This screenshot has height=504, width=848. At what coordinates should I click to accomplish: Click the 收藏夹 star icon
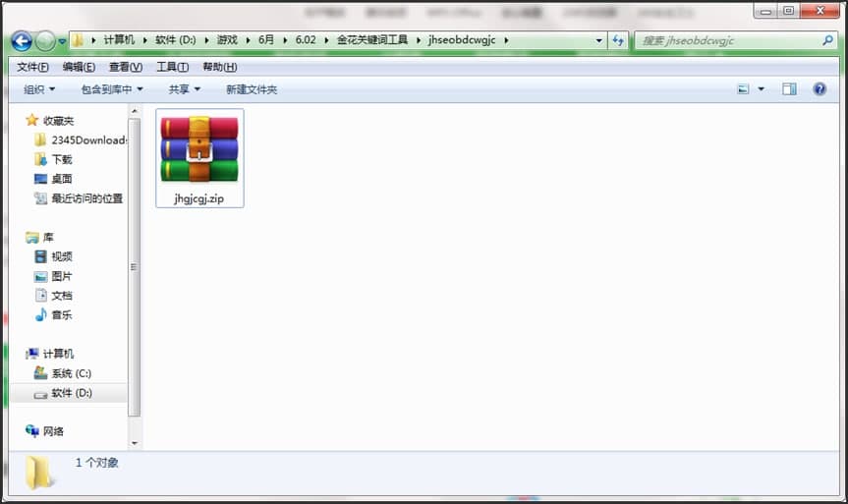[31, 120]
